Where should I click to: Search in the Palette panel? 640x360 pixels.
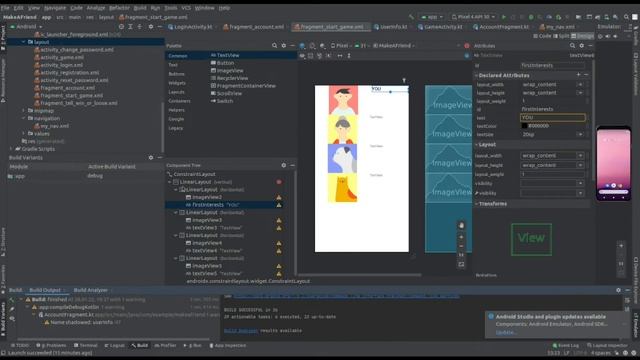tap(274, 46)
